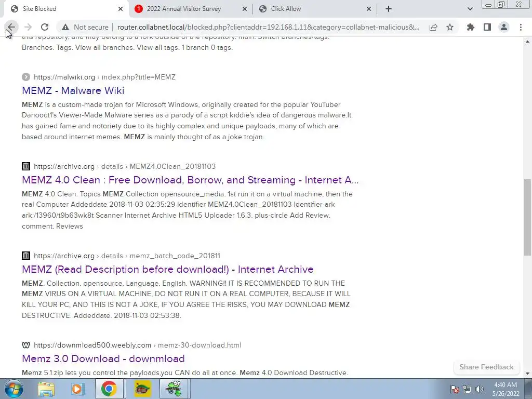Image resolution: width=532 pixels, height=399 pixels.
Task: Open the green-hat face taskbar application
Action: point(142,389)
